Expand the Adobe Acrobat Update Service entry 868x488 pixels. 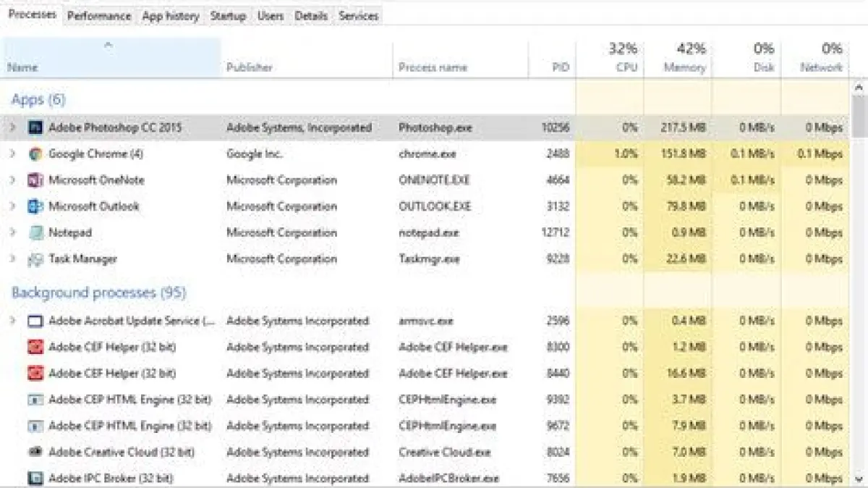coord(12,321)
